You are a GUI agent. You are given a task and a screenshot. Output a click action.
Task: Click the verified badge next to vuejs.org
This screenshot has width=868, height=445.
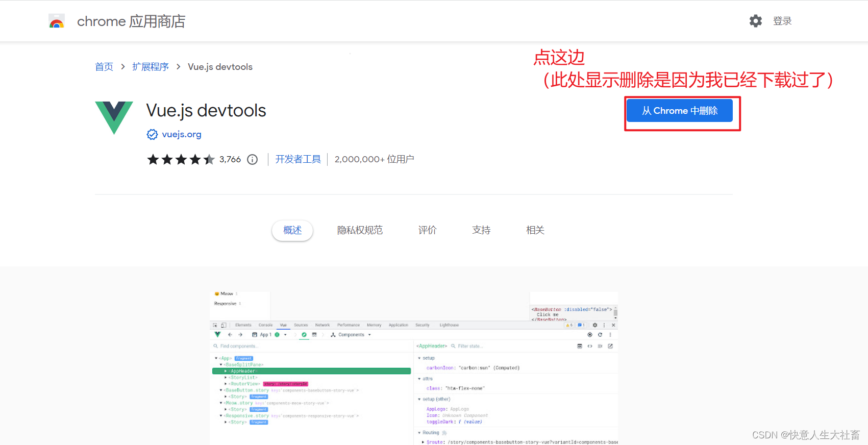pyautogui.click(x=152, y=134)
